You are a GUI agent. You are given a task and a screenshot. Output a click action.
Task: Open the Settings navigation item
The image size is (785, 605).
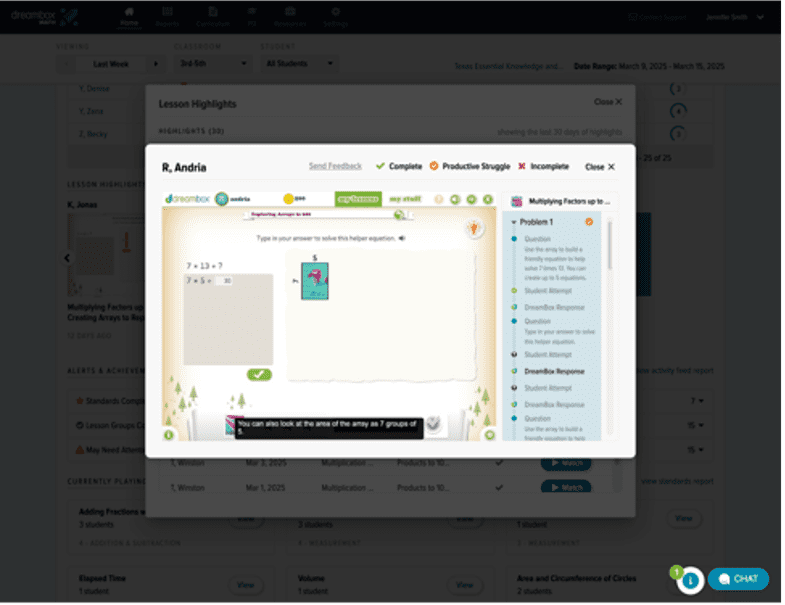pyautogui.click(x=335, y=17)
